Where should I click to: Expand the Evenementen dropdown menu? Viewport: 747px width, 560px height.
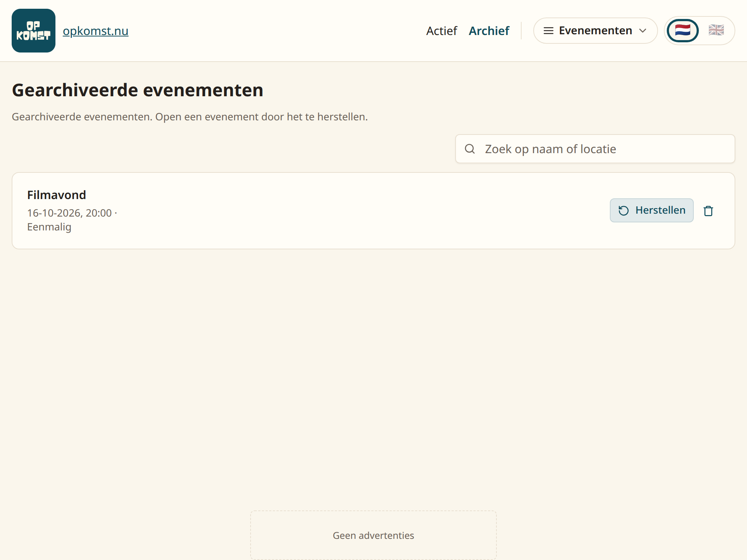[595, 31]
